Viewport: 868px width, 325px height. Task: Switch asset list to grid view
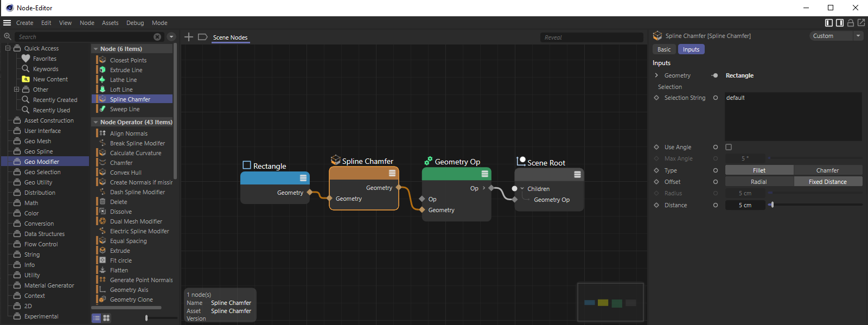coord(106,318)
